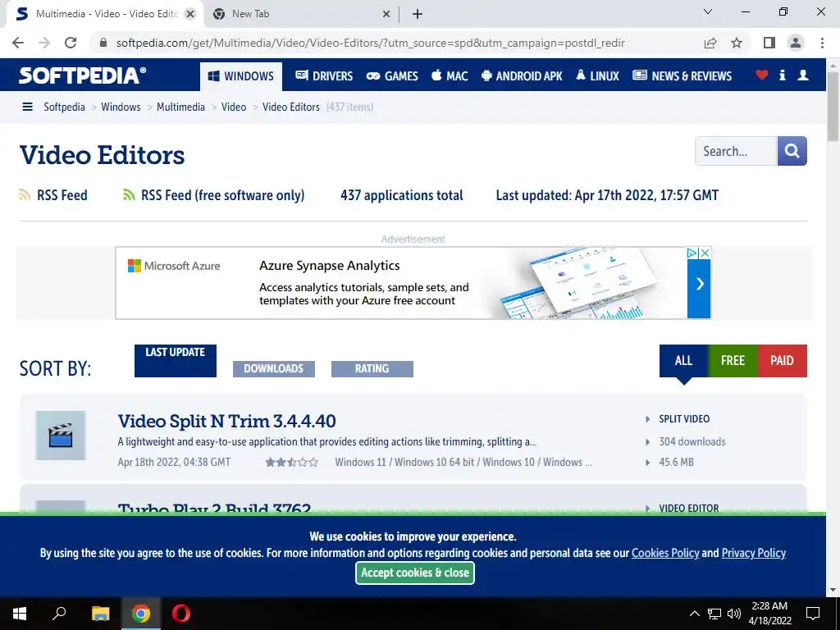Focus the Search input field

pos(736,151)
